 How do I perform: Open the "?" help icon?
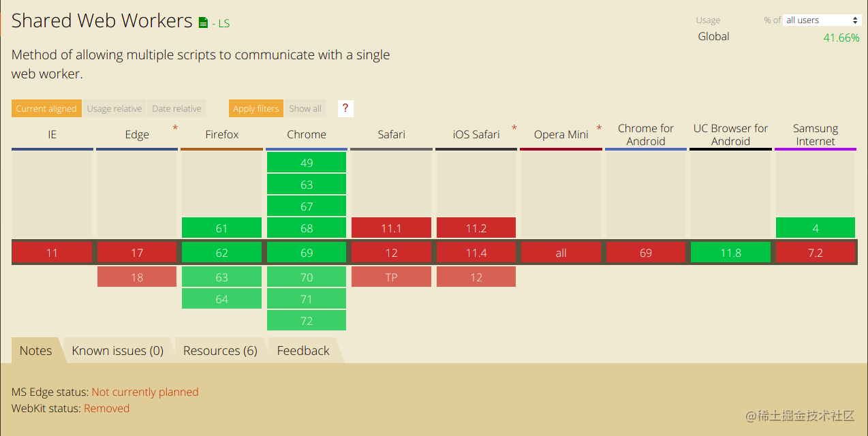345,108
